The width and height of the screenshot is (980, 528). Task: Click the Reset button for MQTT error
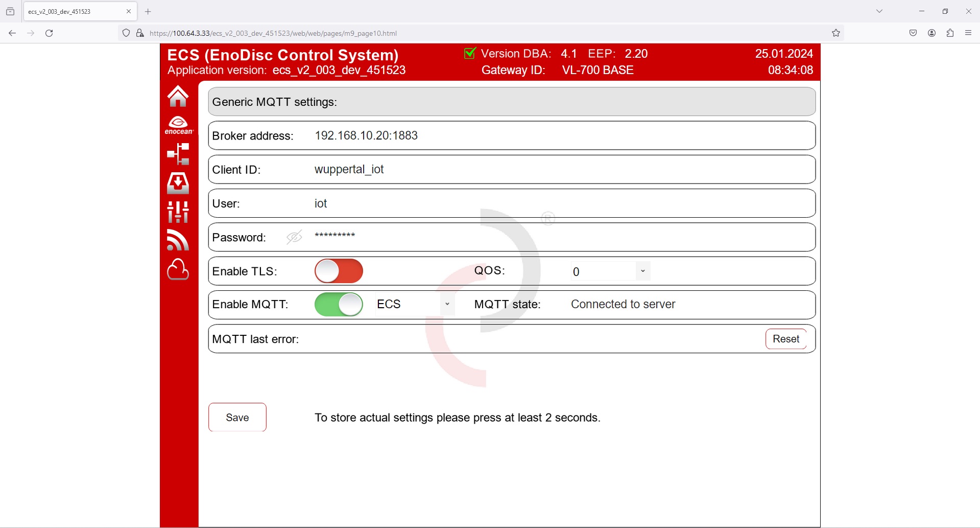(786, 339)
